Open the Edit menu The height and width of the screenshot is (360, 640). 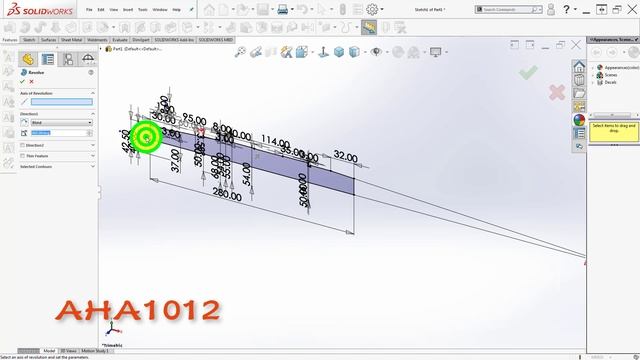click(x=101, y=9)
